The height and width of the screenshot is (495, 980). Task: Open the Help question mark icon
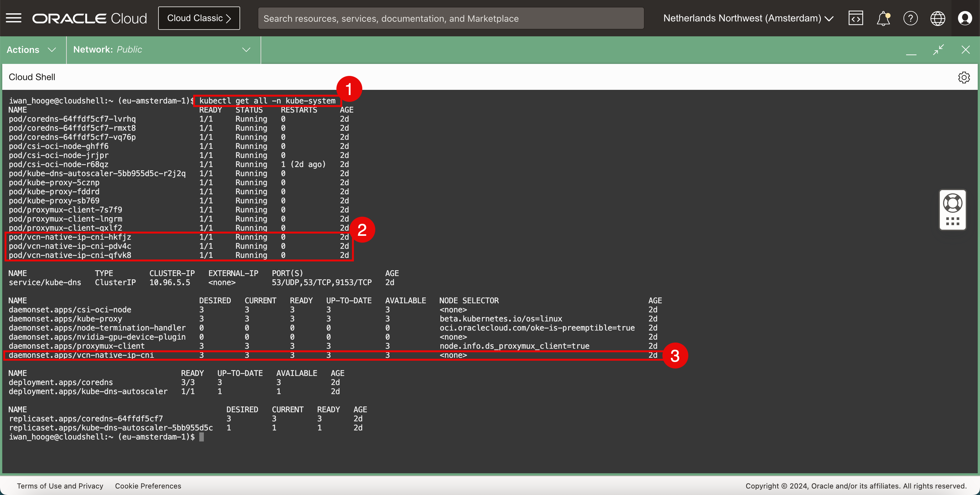(910, 18)
